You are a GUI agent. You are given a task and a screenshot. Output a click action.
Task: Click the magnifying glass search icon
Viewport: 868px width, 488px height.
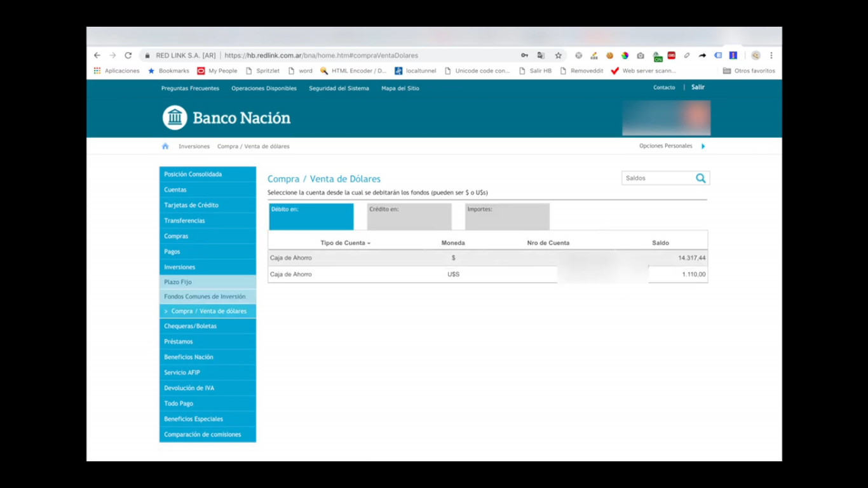[x=700, y=179]
